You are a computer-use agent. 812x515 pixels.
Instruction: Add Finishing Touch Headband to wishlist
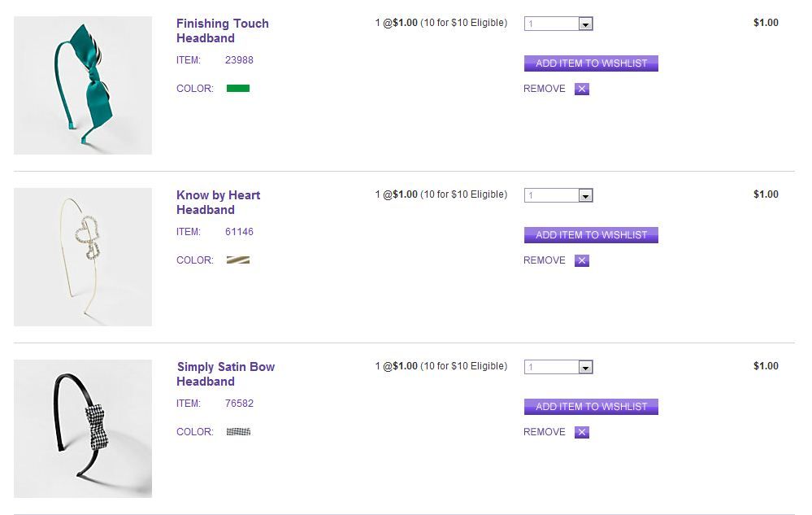click(591, 63)
